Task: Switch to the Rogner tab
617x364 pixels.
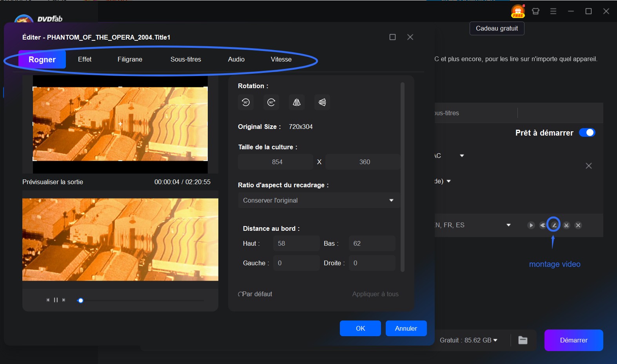Action: [42, 60]
